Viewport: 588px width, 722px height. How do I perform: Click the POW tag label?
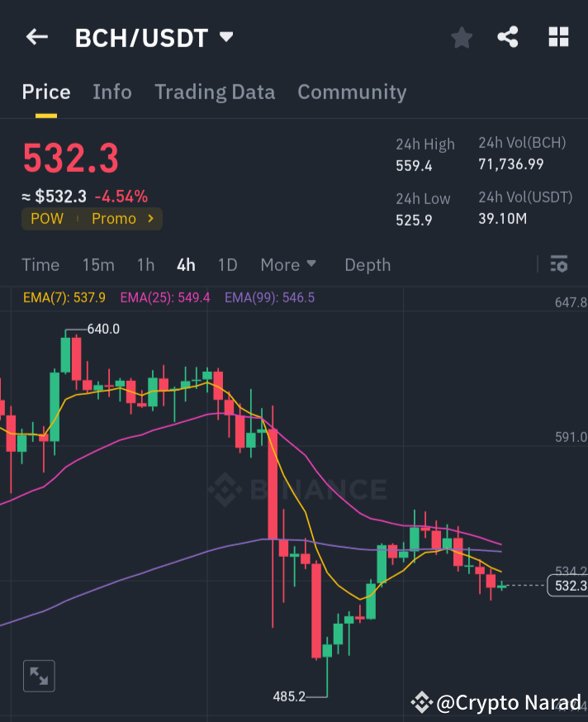click(x=46, y=219)
